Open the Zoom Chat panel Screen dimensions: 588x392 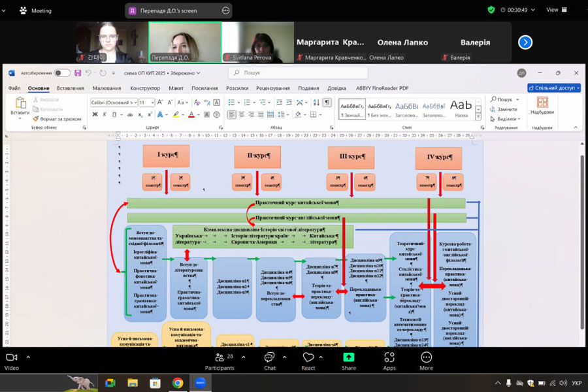point(269,361)
